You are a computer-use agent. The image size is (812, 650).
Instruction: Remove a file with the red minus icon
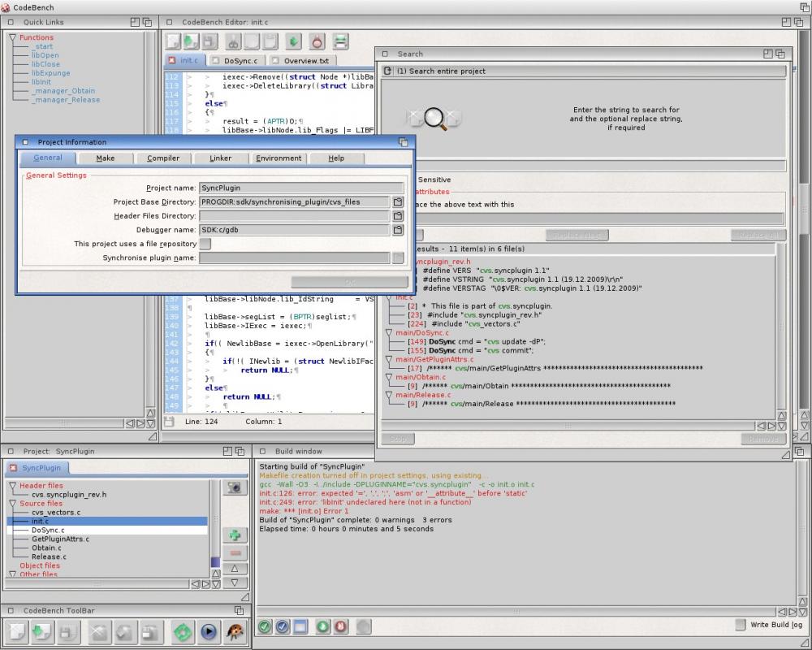pyautogui.click(x=235, y=553)
